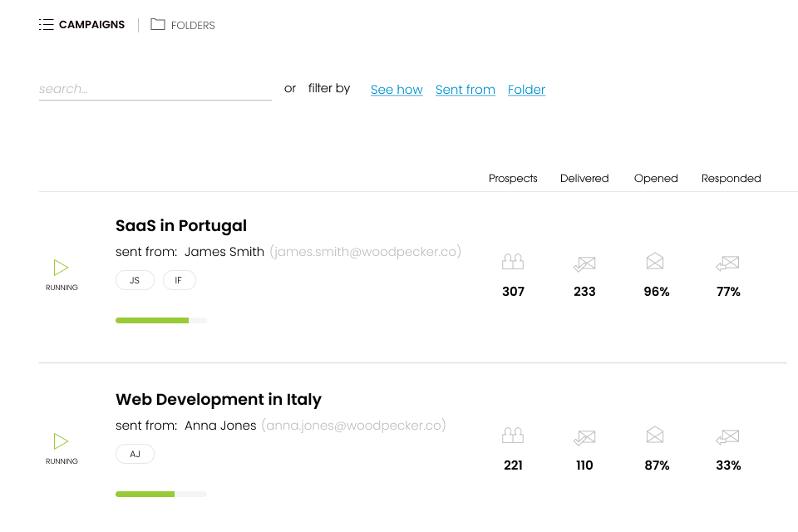Open the Folder filter
Image resolution: width=798 pixels, height=532 pixels.
pyautogui.click(x=526, y=90)
